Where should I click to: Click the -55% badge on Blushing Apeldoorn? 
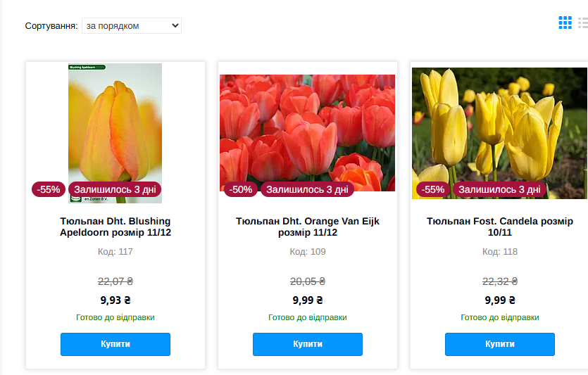[49, 189]
